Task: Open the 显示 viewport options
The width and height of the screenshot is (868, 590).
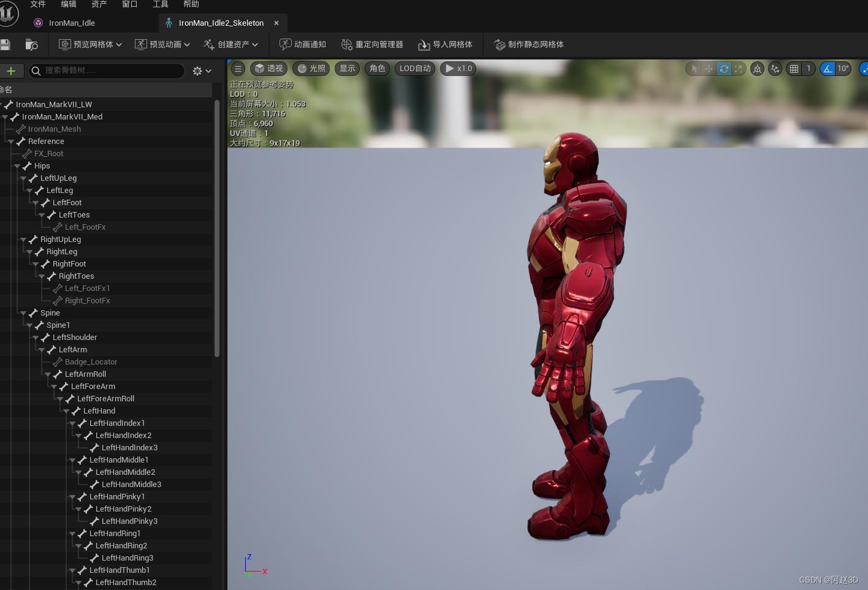Action: (348, 69)
